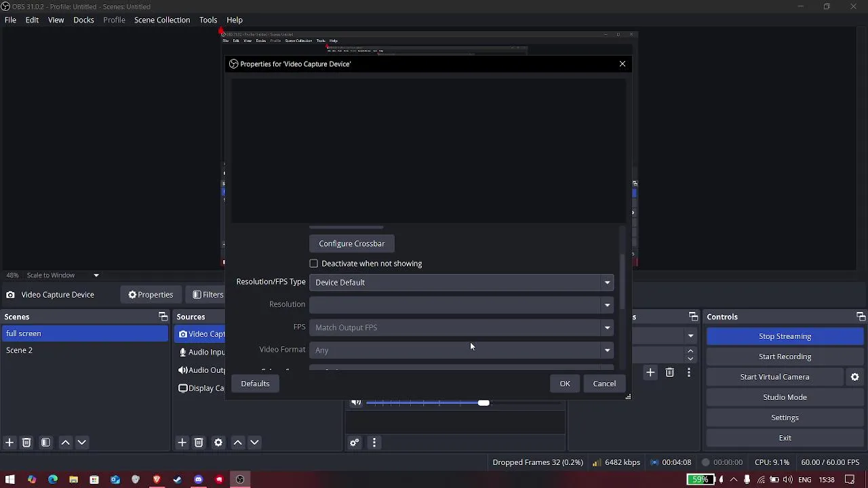Screen dimensions: 868x488
Task: Undock the Scene Transitions panel icon
Action: (693, 317)
